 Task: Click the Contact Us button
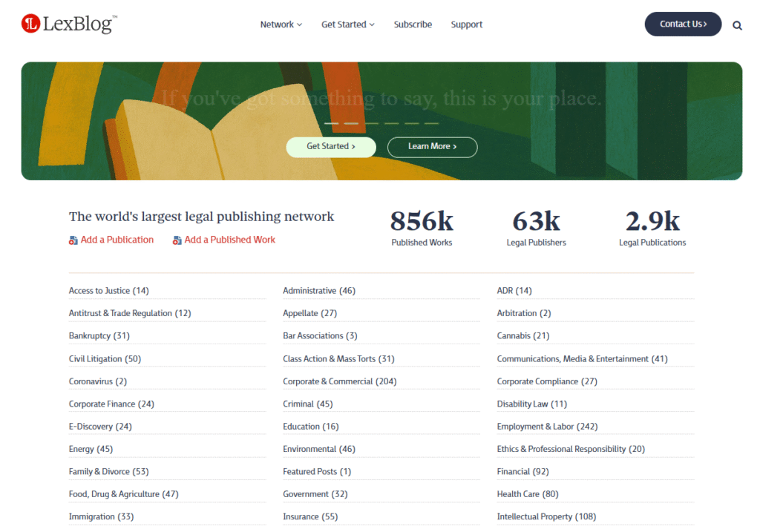click(x=683, y=24)
